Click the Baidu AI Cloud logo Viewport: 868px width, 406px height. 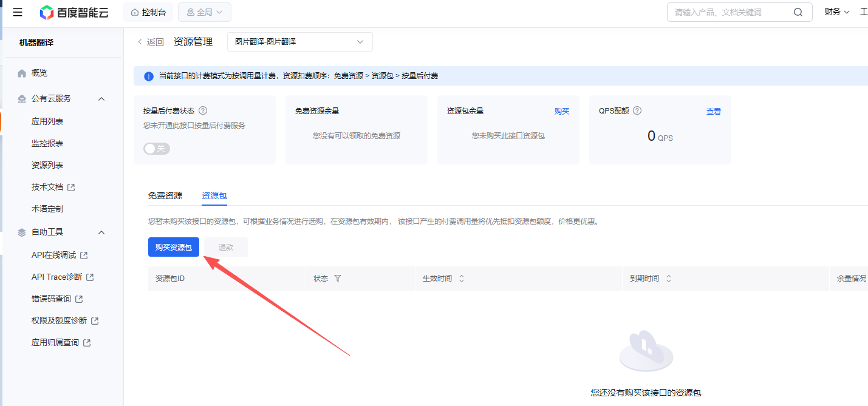click(74, 12)
